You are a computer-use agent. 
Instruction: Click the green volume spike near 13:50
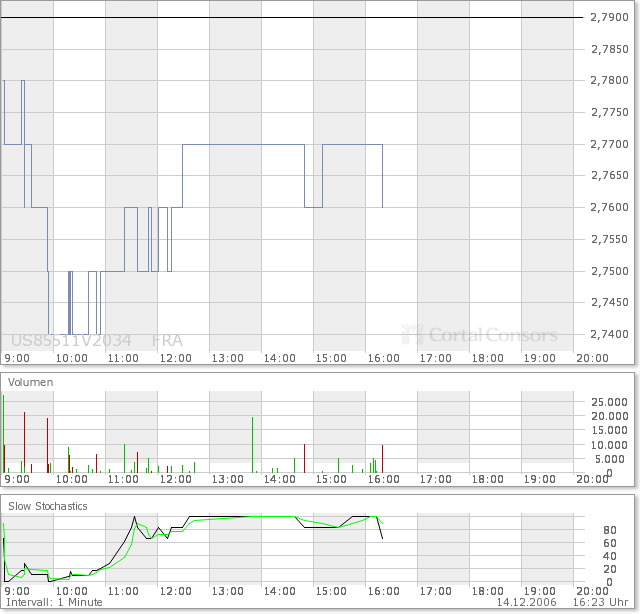(x=253, y=445)
